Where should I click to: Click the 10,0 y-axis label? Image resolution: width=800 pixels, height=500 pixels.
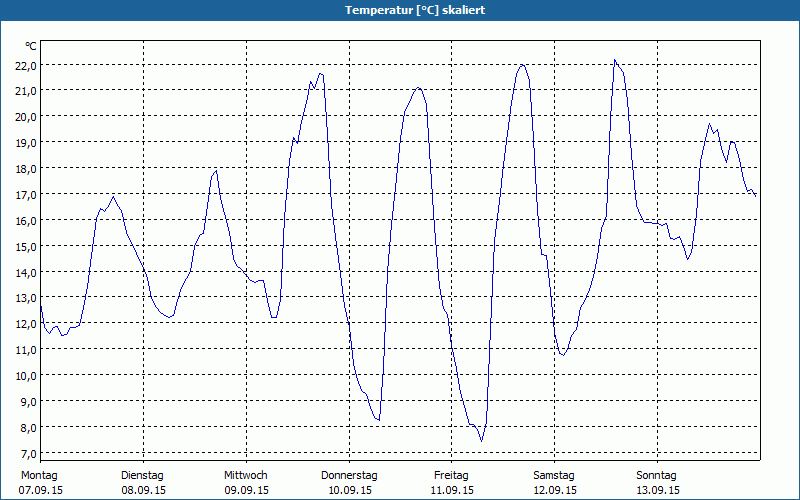click(x=26, y=376)
